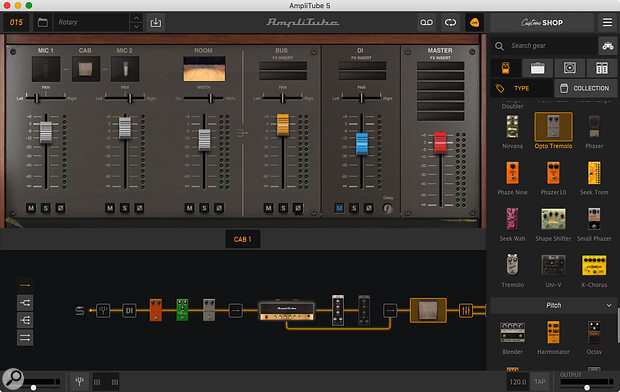Select the CAB 1 tab
The width and height of the screenshot is (620, 392).
click(x=242, y=239)
